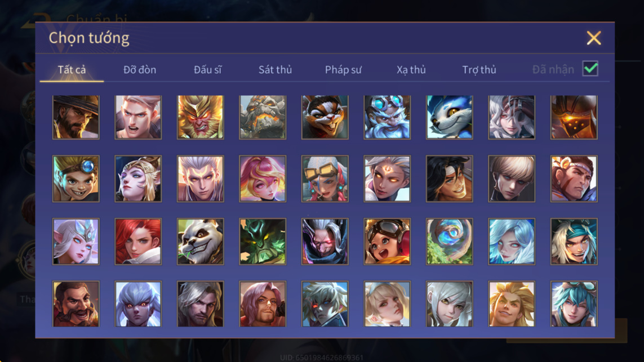The image size is (644, 362).
Task: Switch to the Pháp sư tab
Action: click(343, 70)
